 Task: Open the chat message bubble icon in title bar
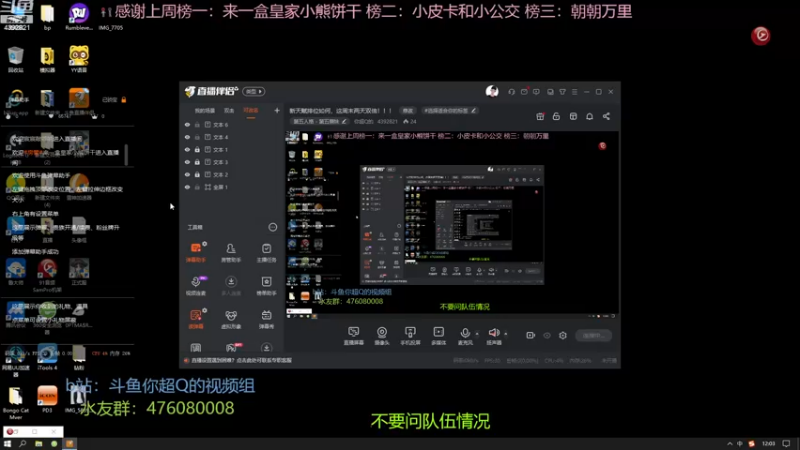pyautogui.click(x=536, y=92)
